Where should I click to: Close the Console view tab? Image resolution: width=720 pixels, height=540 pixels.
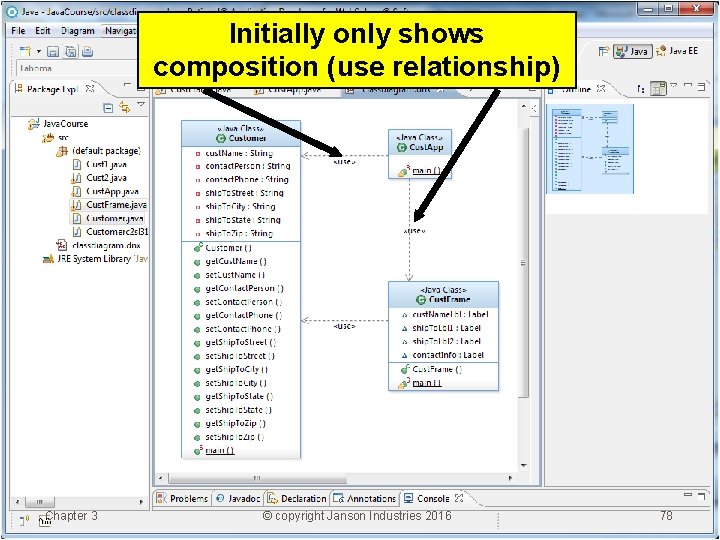pyautogui.click(x=459, y=498)
